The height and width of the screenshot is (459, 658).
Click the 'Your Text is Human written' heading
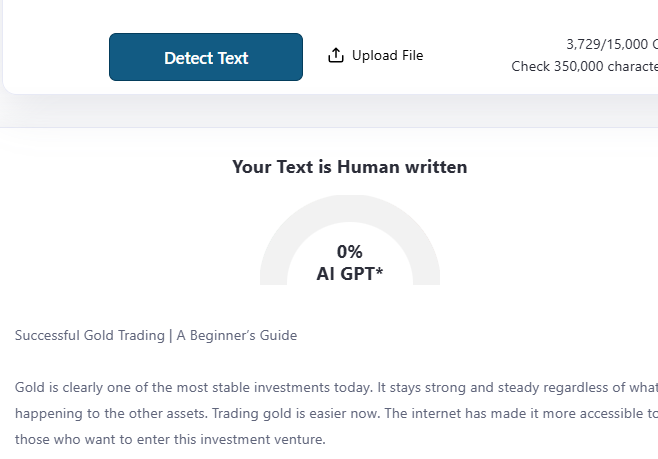pos(349,167)
